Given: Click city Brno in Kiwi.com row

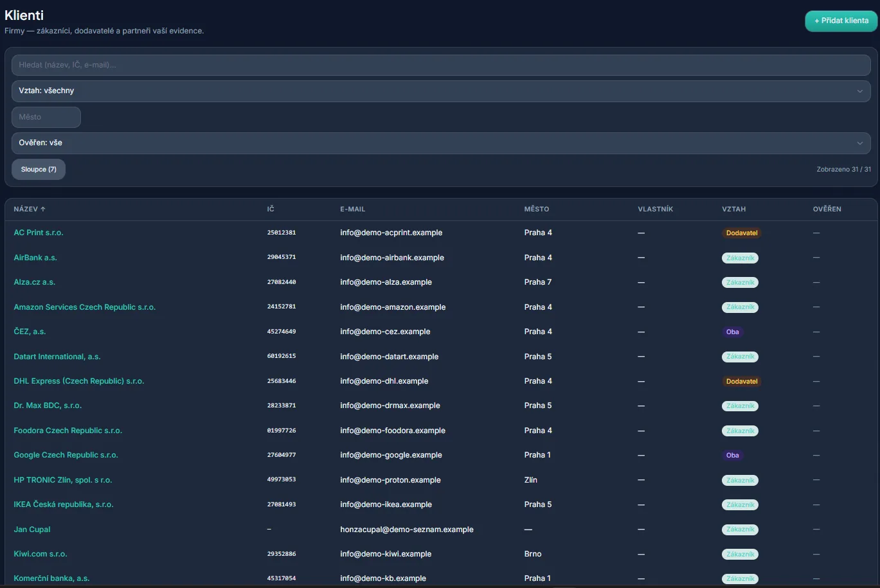Looking at the screenshot, I should click(533, 554).
